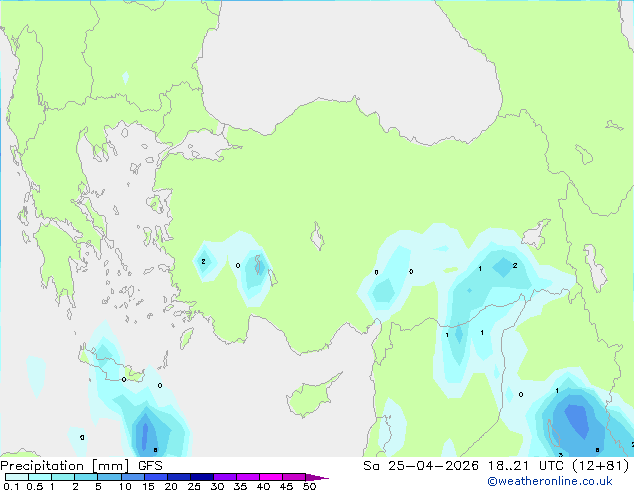634x490 pixels.
Task: Click the Rhodes island outline
Action: coord(186,338)
